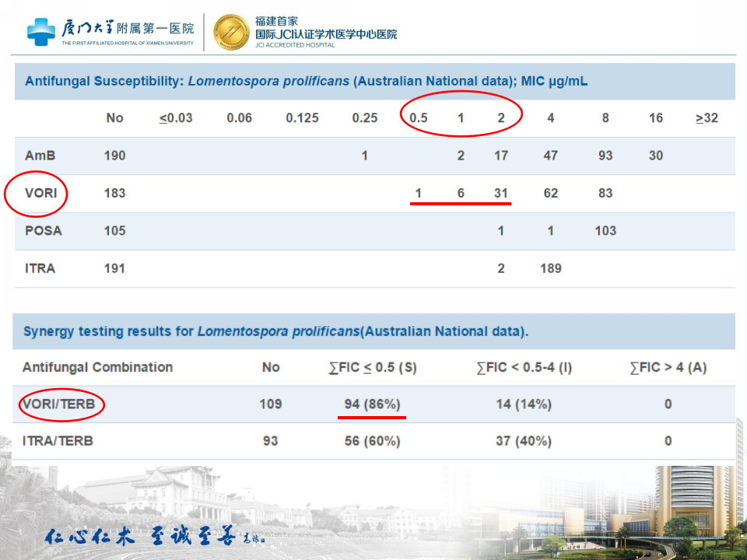This screenshot has height=560, width=747.
Task: Click AmB value 93 at MIC 8
Action: click(605, 156)
